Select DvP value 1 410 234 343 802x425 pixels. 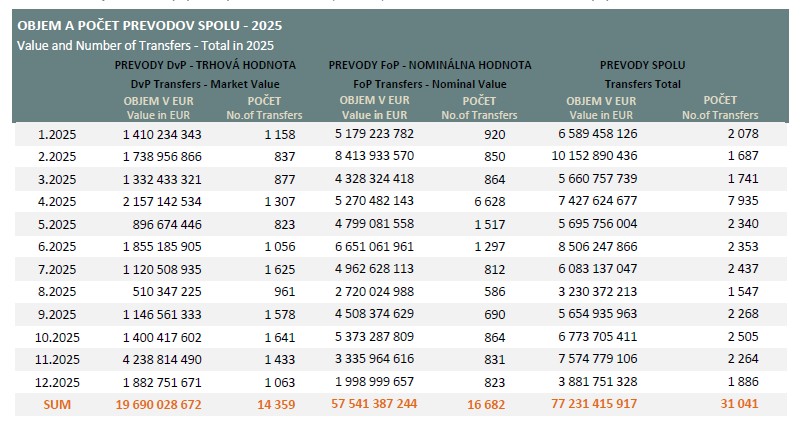click(x=163, y=134)
